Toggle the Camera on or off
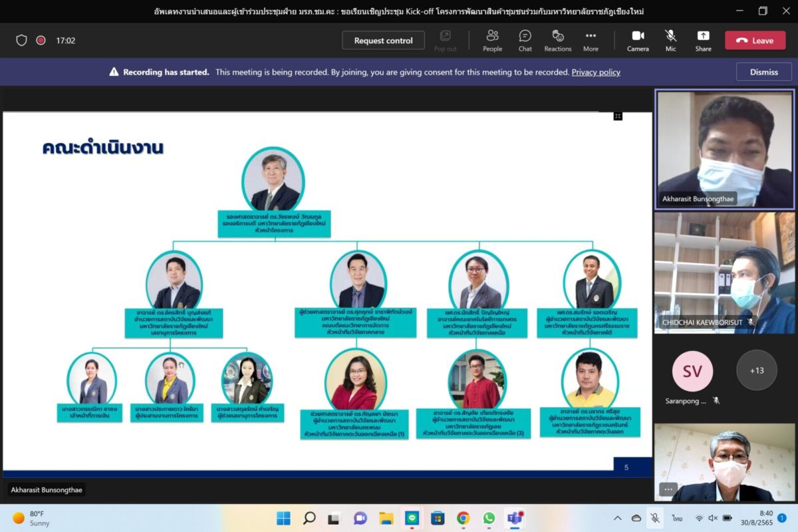Screen dimensions: 798x532 tap(638, 40)
